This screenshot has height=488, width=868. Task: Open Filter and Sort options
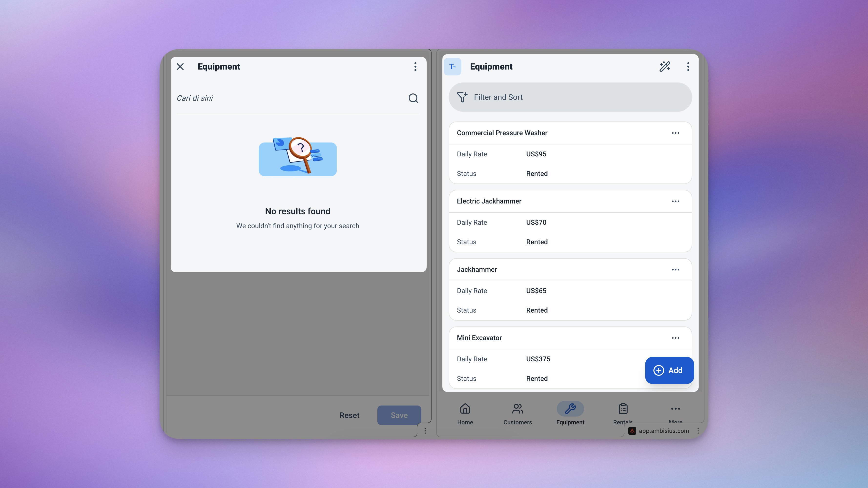pos(570,97)
